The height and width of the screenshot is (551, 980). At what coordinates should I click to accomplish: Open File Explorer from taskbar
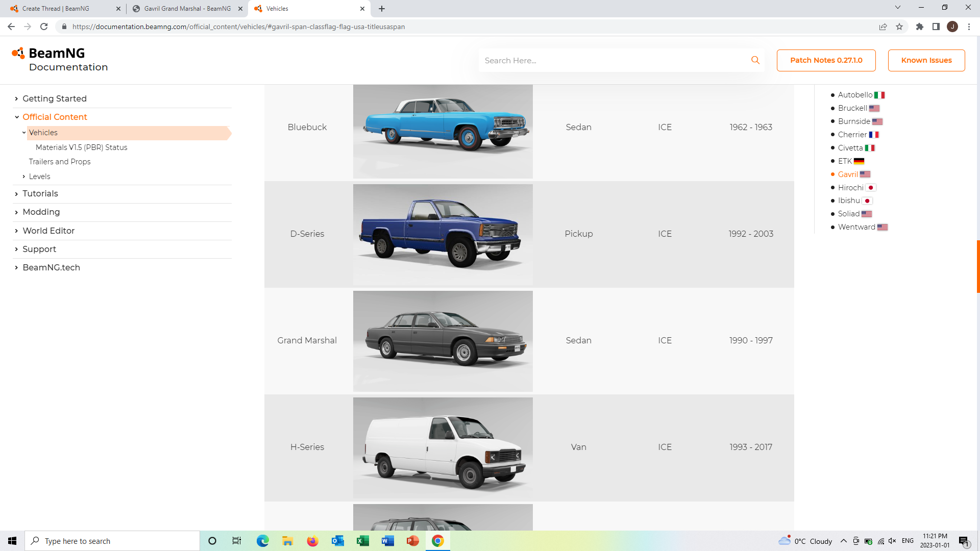[287, 541]
